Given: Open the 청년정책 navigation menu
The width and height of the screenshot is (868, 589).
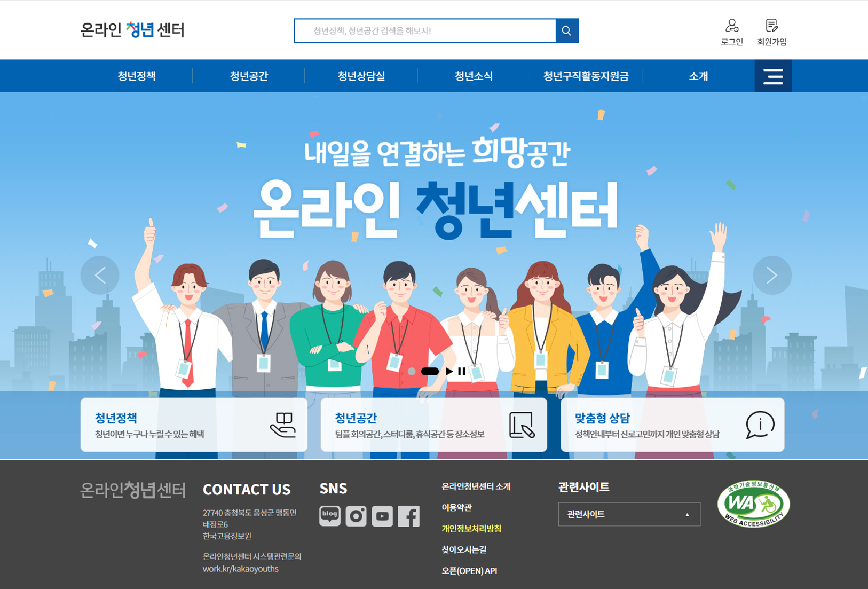Looking at the screenshot, I should [x=137, y=76].
